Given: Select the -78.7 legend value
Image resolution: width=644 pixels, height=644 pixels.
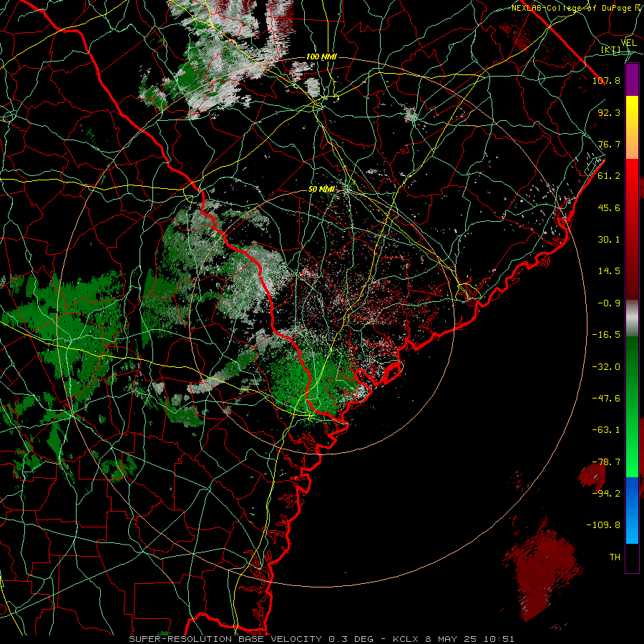Looking at the screenshot, I should coord(606,462).
